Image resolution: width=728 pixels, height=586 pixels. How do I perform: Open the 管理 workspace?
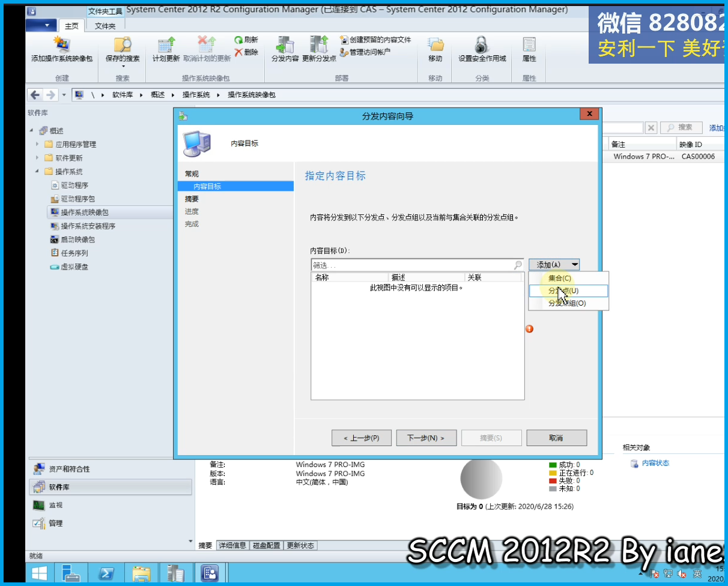point(111,523)
